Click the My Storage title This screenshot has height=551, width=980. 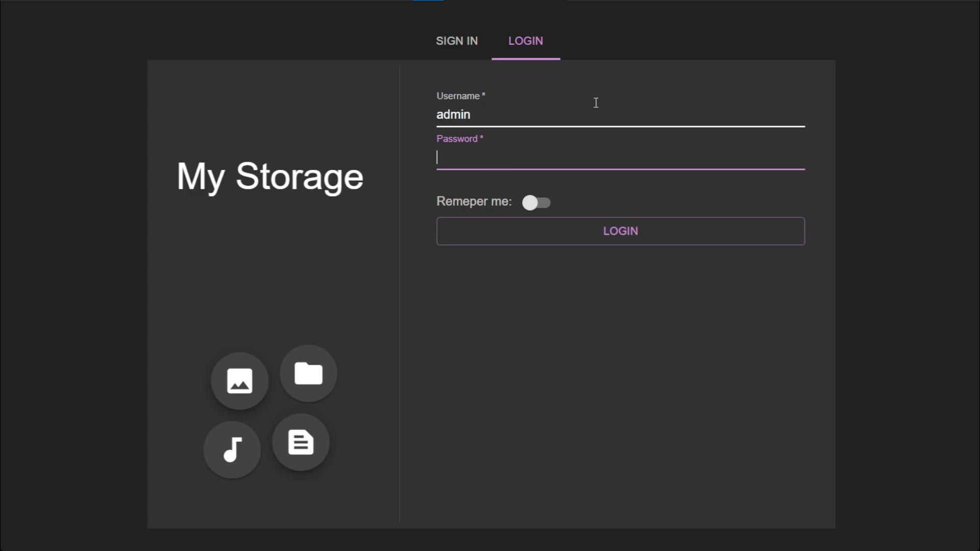[270, 177]
